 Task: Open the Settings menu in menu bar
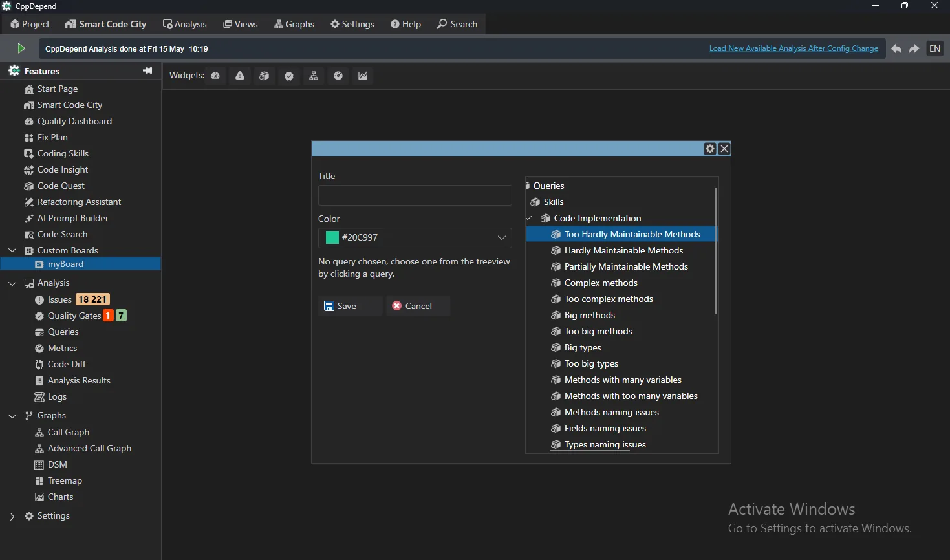[x=352, y=24]
